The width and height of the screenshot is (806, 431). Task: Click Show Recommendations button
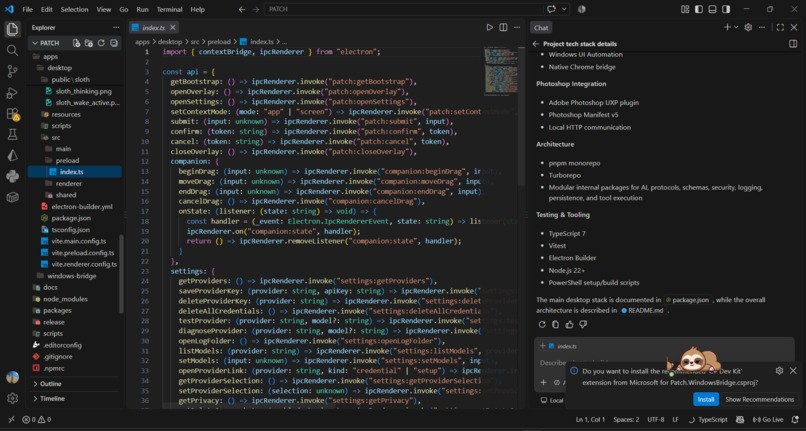pyautogui.click(x=759, y=399)
